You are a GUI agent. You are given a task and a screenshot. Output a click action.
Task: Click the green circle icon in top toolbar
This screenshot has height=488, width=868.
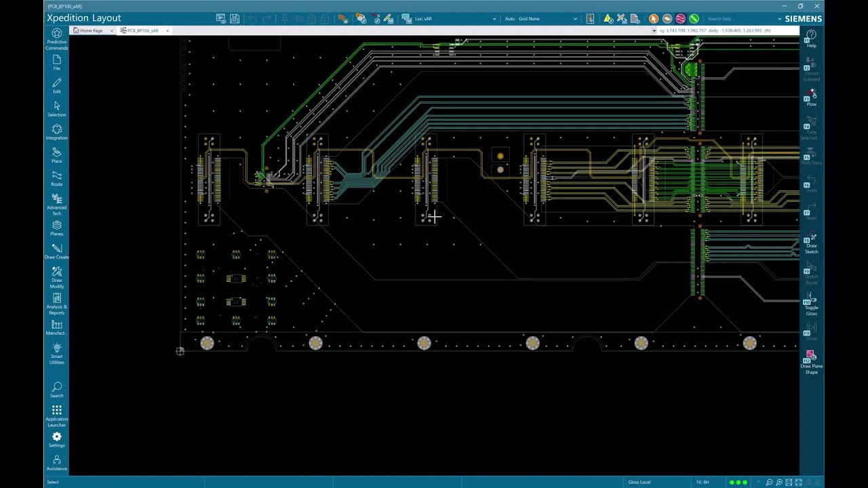694,19
